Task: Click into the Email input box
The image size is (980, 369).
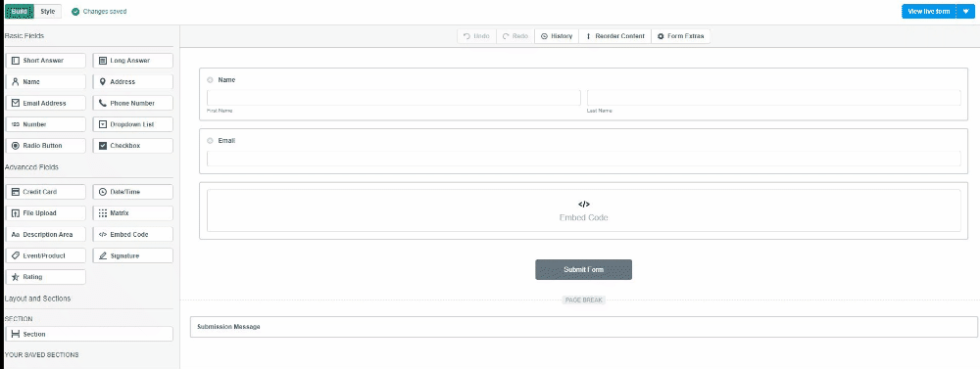Action: click(x=584, y=159)
